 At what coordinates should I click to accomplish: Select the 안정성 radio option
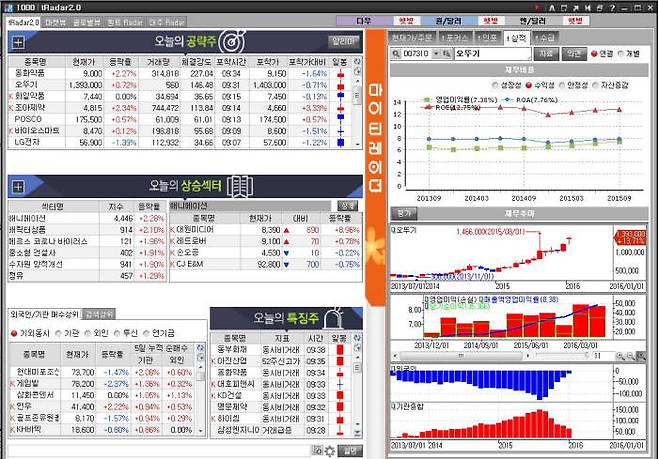coord(562,85)
